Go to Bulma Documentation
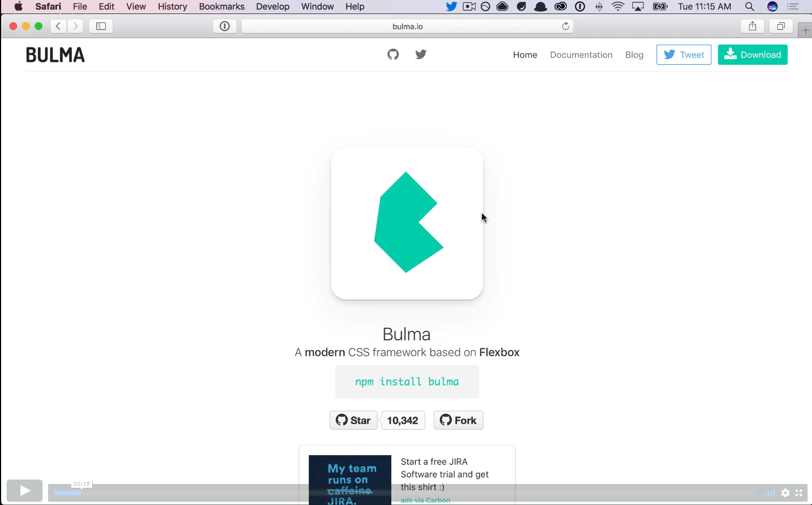Screen dimensions: 812x505 [x=581, y=55]
